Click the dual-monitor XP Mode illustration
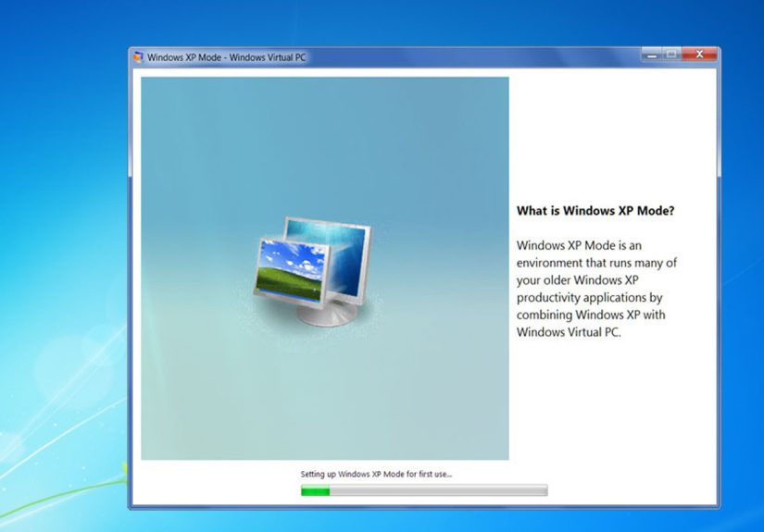This screenshot has width=764, height=532. (x=314, y=270)
